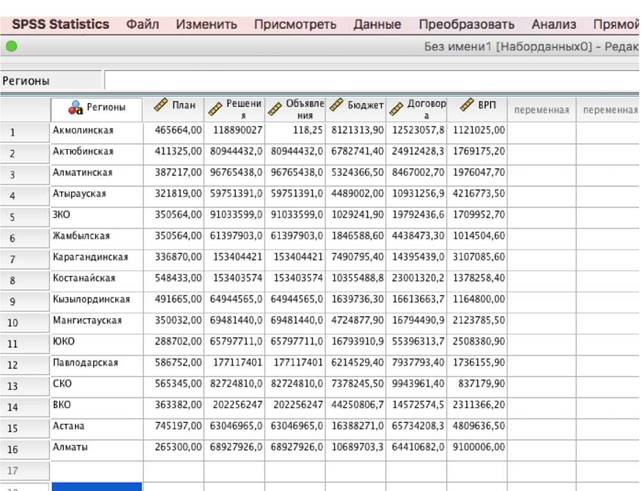The width and height of the screenshot is (641, 491).
Task: Click the Актюбинская cell
Action: pos(97,152)
